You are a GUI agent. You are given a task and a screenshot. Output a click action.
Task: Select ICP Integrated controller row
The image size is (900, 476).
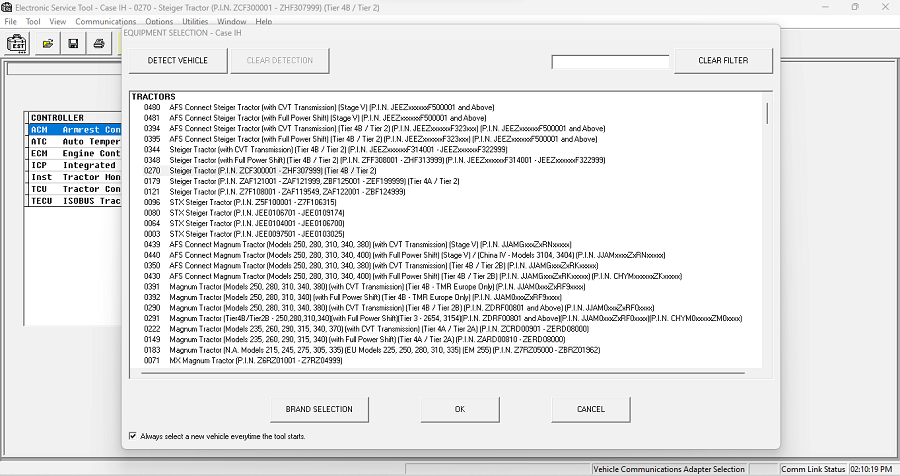75,165
